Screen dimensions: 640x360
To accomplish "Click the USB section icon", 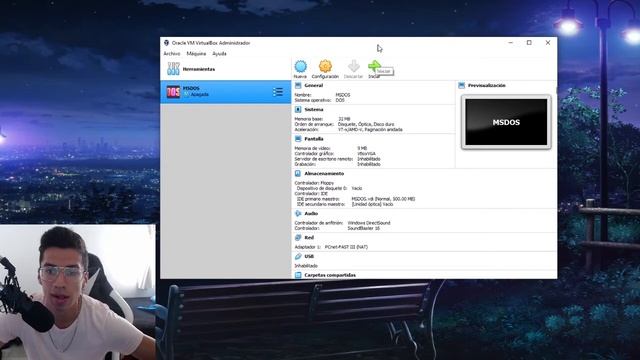I will [x=298, y=256].
